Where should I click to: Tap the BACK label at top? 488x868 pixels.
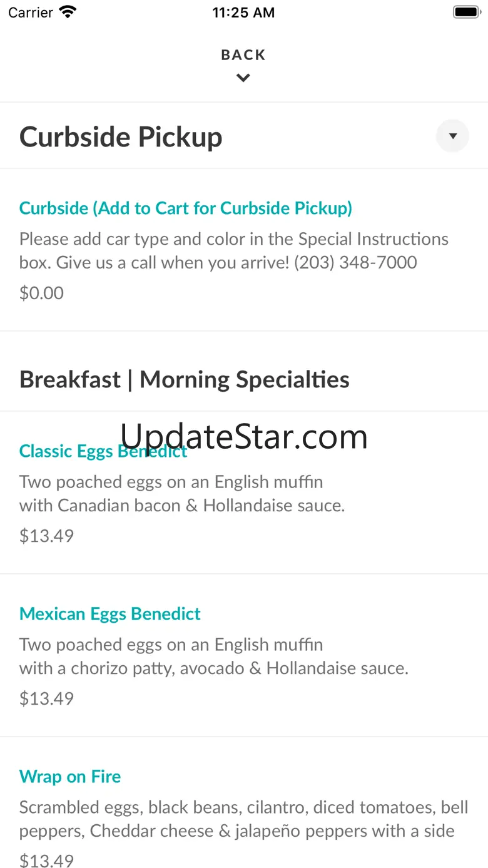click(x=243, y=55)
